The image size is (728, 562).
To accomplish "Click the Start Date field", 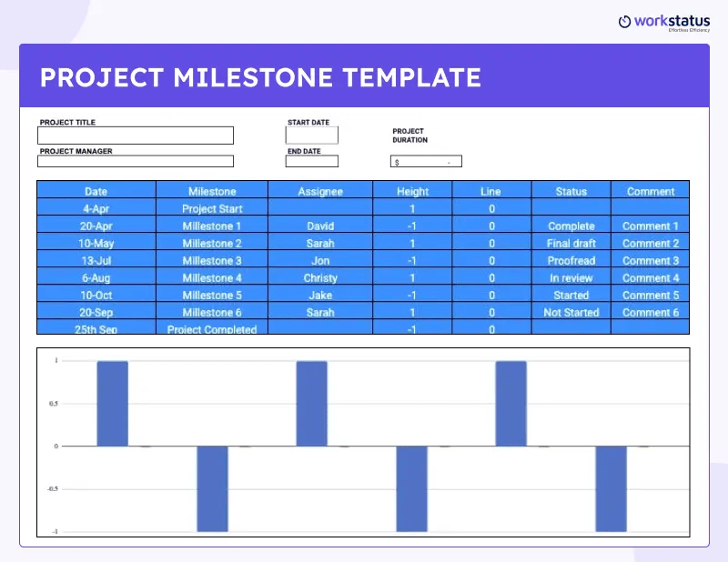I will click(x=312, y=135).
